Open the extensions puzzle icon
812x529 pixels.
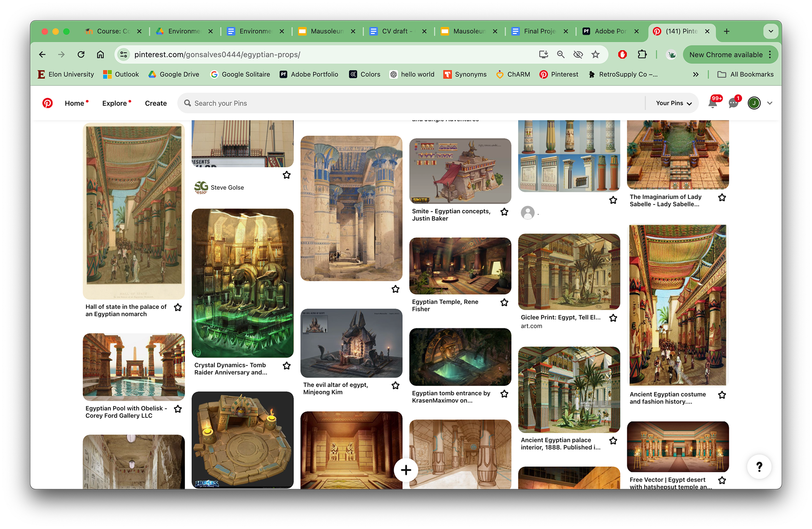(642, 55)
